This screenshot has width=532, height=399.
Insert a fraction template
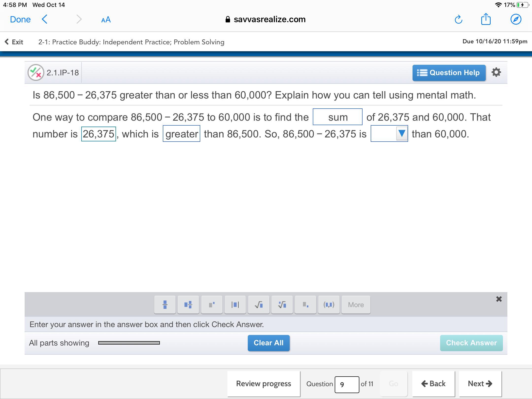tap(165, 305)
